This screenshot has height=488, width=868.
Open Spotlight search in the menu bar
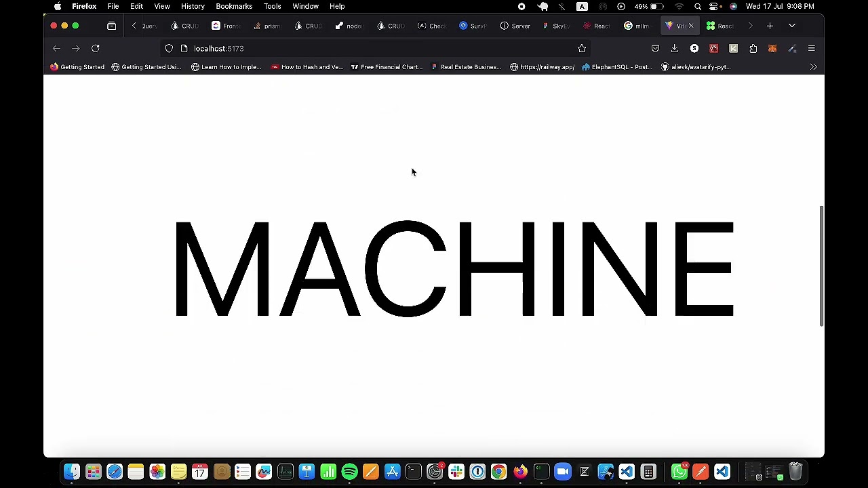(x=698, y=6)
